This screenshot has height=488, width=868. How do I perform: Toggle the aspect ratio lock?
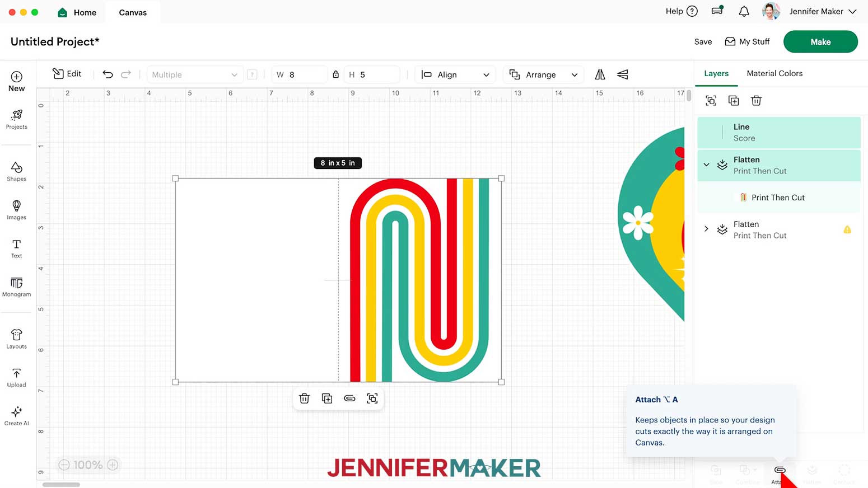pos(336,74)
